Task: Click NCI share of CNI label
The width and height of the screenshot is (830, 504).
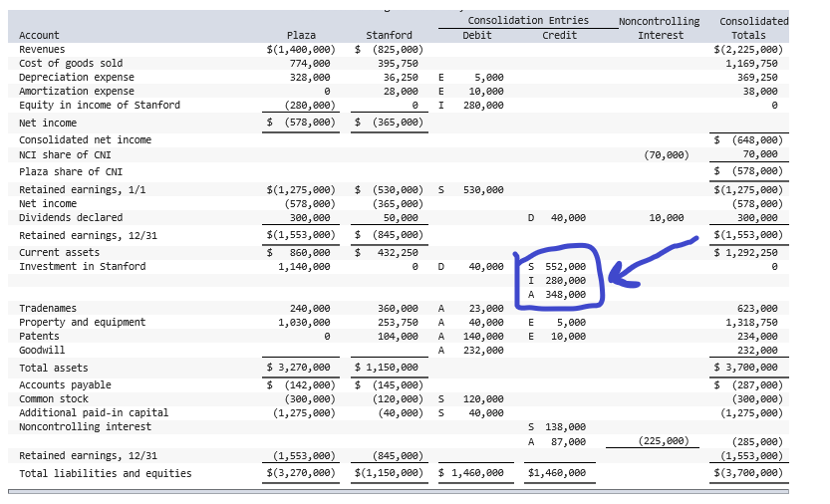Action: 65,154
